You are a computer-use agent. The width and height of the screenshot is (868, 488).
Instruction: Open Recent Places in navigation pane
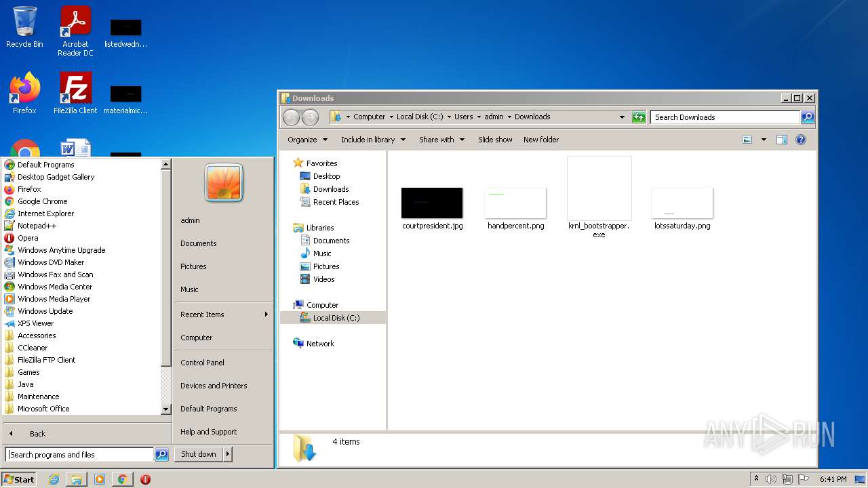[336, 202]
